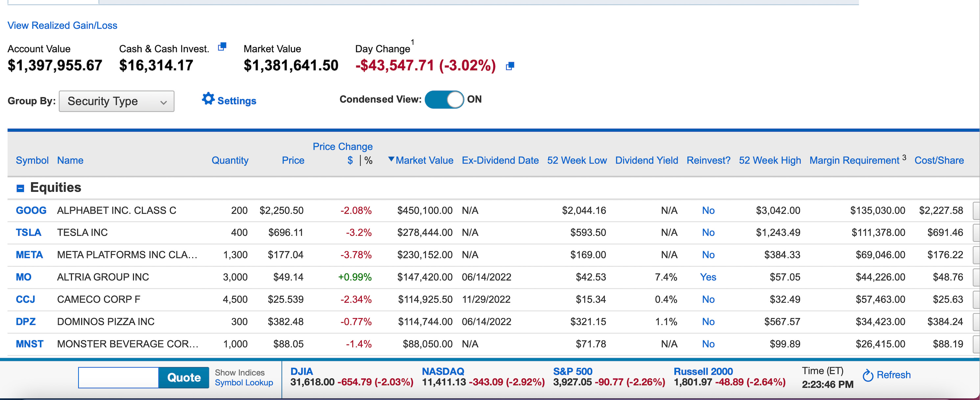Click the TESLA INC name cell
Screen dimensions: 980x400
[82, 233]
